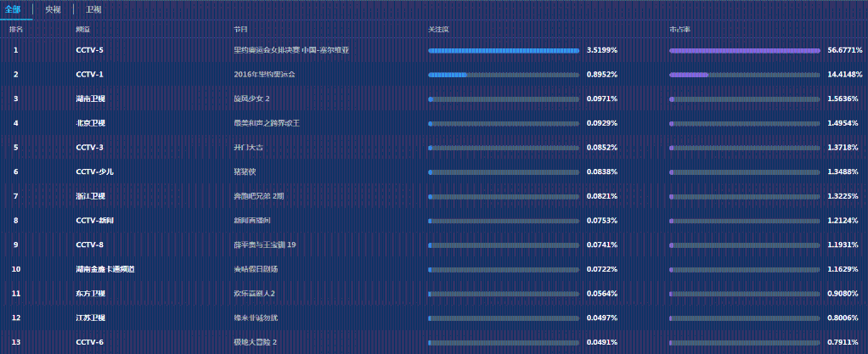Open the 央视 tab

[x=53, y=9]
